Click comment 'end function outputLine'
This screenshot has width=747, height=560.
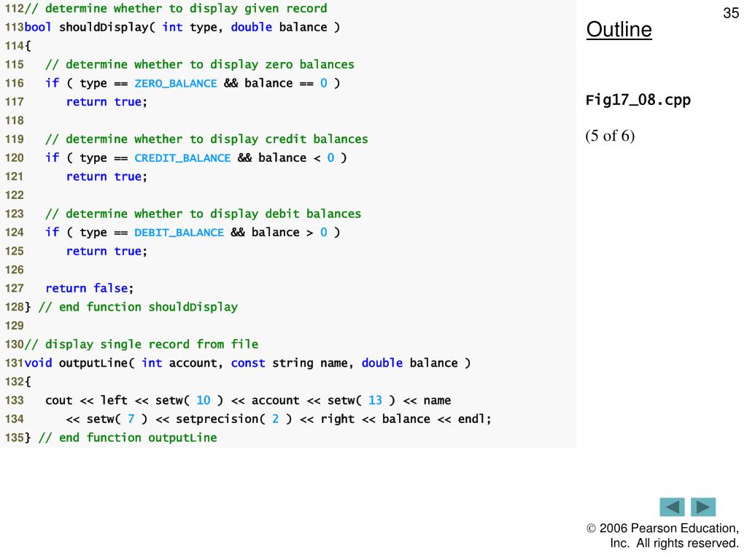coord(128,437)
